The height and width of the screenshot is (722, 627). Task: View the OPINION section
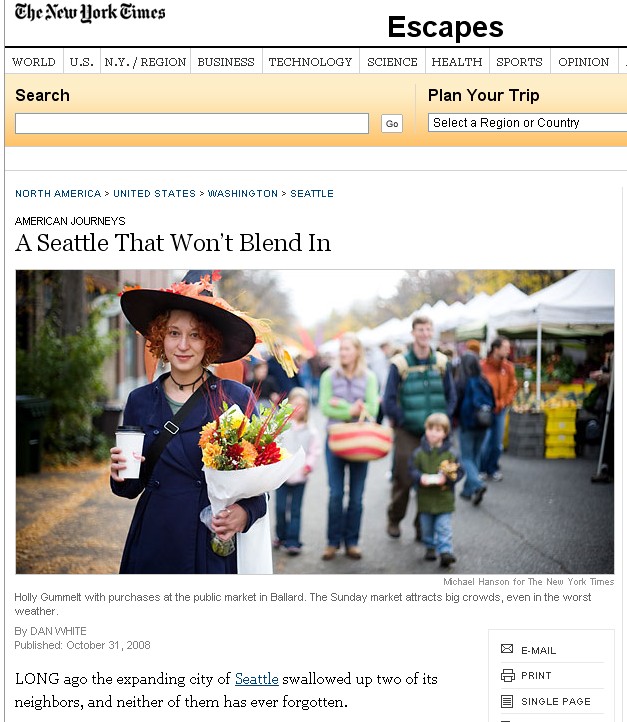point(583,62)
